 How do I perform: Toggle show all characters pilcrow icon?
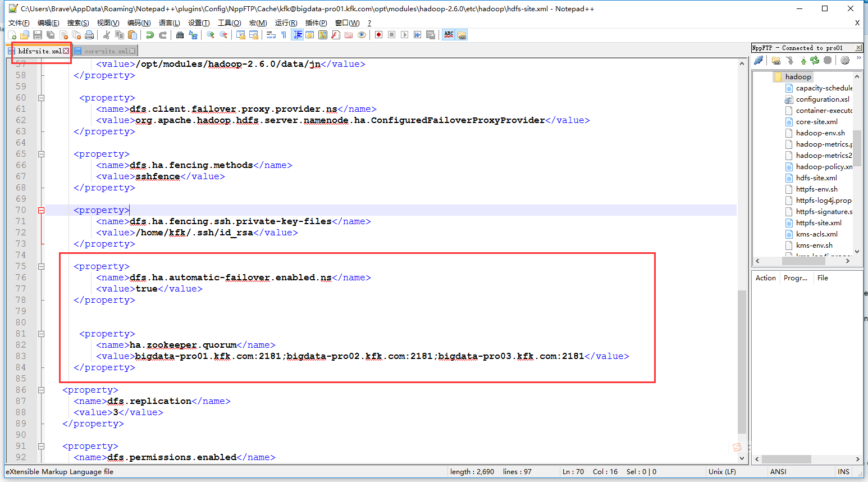coord(284,35)
